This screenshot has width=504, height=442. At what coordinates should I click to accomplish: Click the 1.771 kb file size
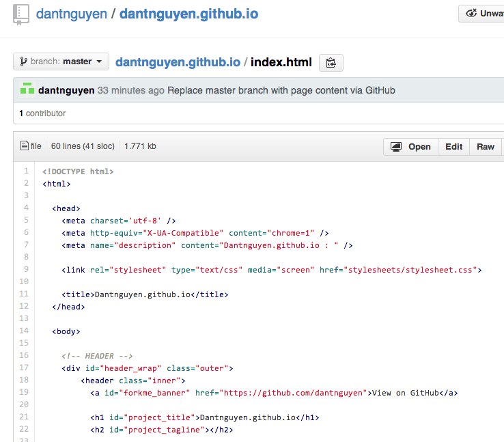point(140,146)
